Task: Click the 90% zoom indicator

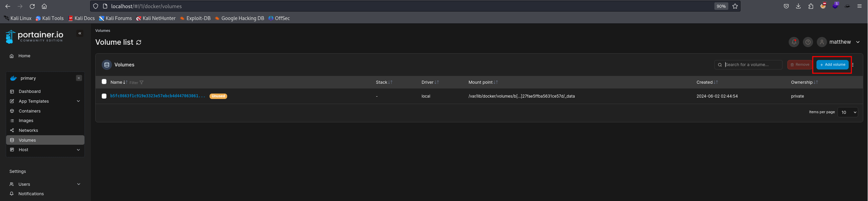Action: click(721, 6)
